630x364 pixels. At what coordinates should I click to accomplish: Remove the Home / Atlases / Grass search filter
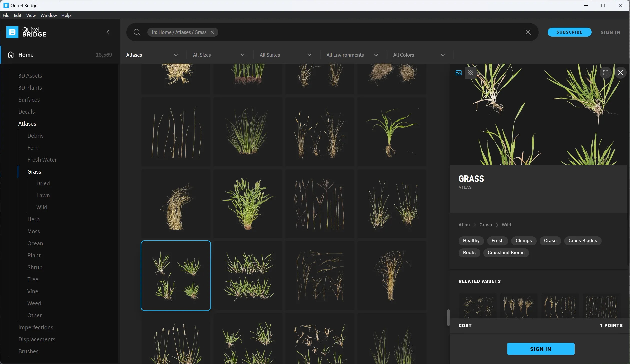point(212,32)
